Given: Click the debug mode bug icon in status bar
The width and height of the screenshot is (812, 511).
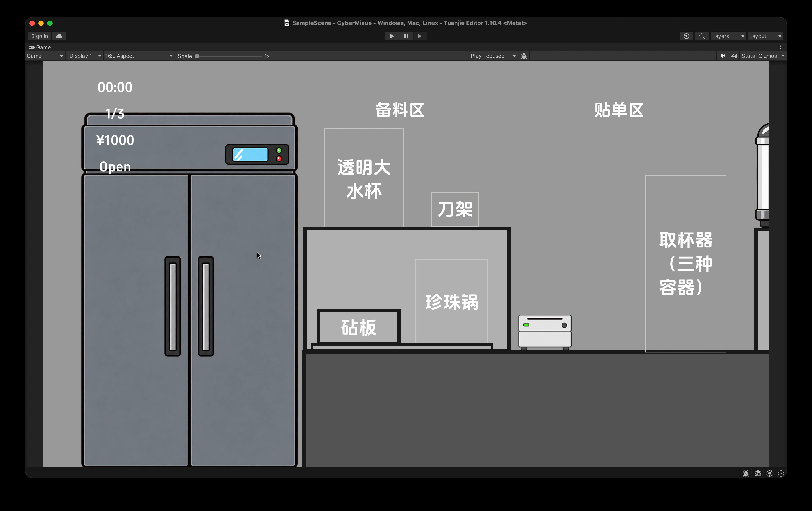Looking at the screenshot, I should (746, 474).
